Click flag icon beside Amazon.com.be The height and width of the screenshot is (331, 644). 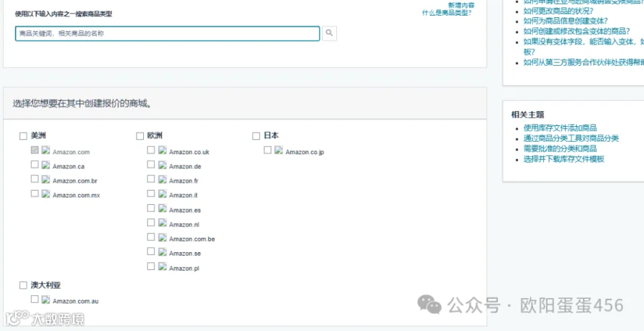click(162, 237)
